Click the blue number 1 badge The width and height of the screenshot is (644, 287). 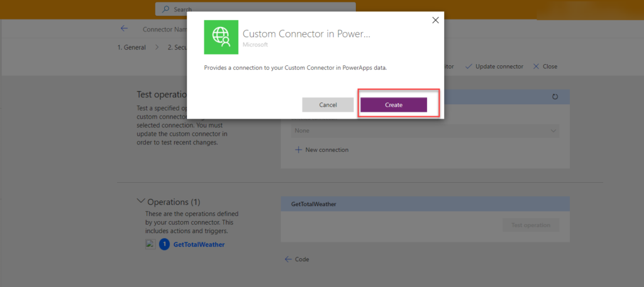click(x=164, y=244)
